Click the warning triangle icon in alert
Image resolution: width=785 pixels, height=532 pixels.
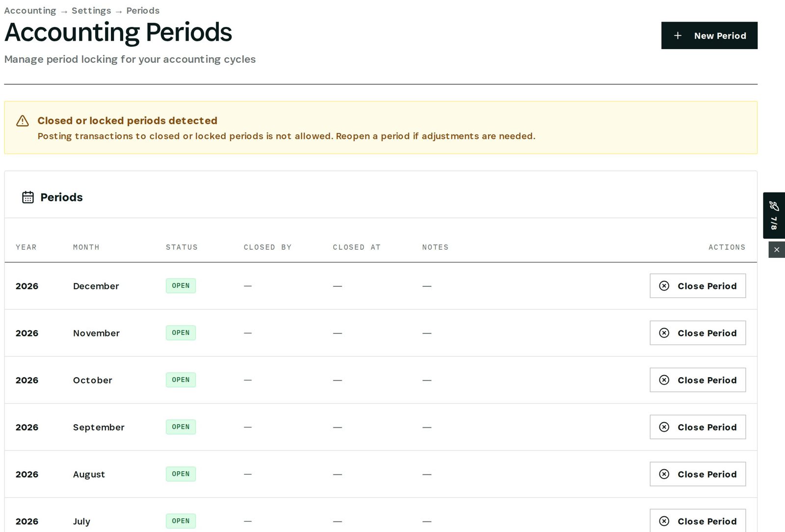(x=23, y=121)
